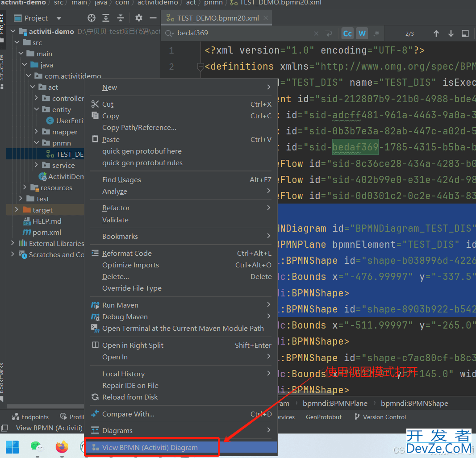The height and width of the screenshot is (458, 476).
Task: Open the New submenu
Action: point(181,87)
